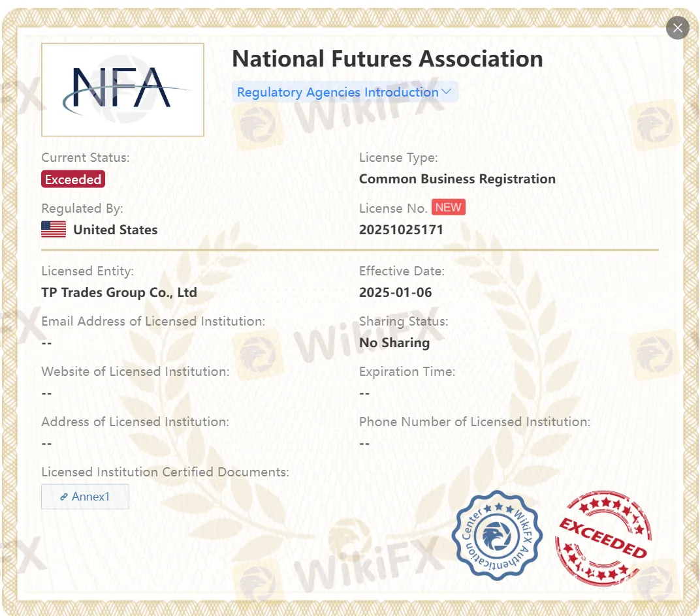Viewport: 700px width, 616px height.
Task: Click the WikiFX Authentication Center seal
Action: pos(497,535)
